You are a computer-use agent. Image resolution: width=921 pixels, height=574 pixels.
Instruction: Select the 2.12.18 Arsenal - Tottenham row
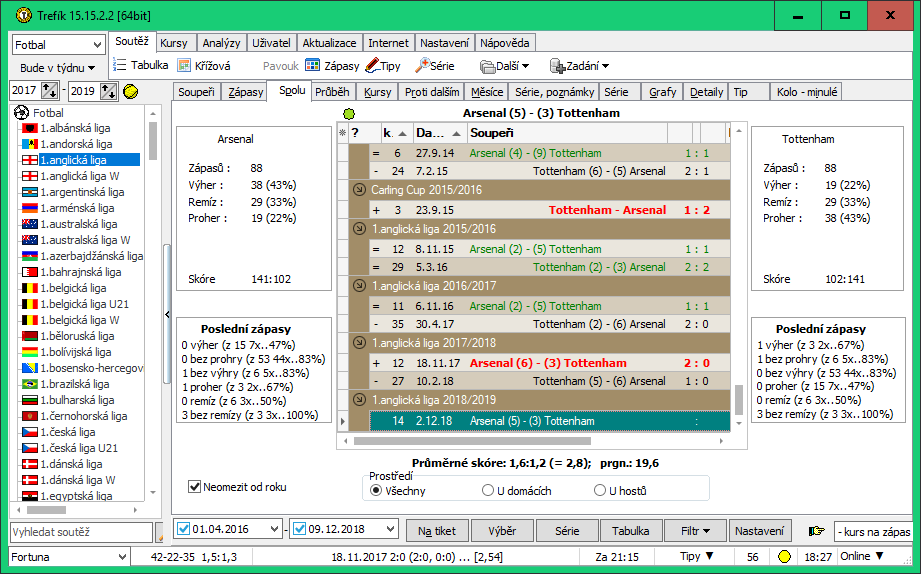click(550, 421)
